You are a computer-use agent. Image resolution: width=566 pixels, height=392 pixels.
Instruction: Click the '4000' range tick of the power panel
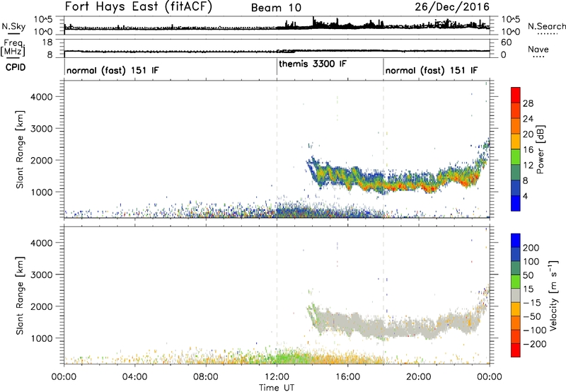coord(42,97)
